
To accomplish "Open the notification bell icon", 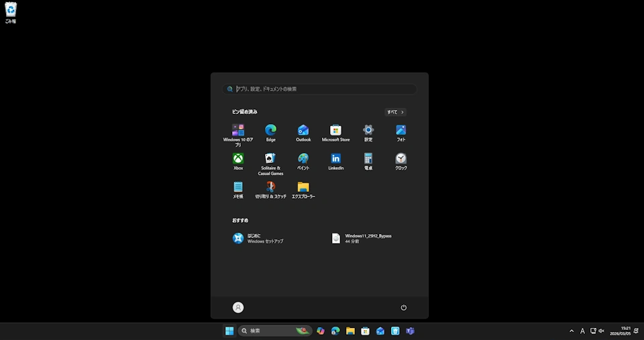I will 636,331.
